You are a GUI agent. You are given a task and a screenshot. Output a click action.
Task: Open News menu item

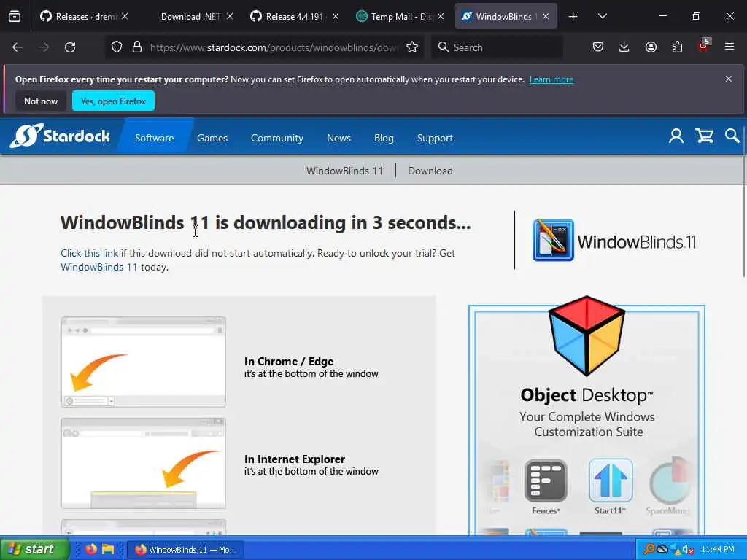click(x=338, y=138)
